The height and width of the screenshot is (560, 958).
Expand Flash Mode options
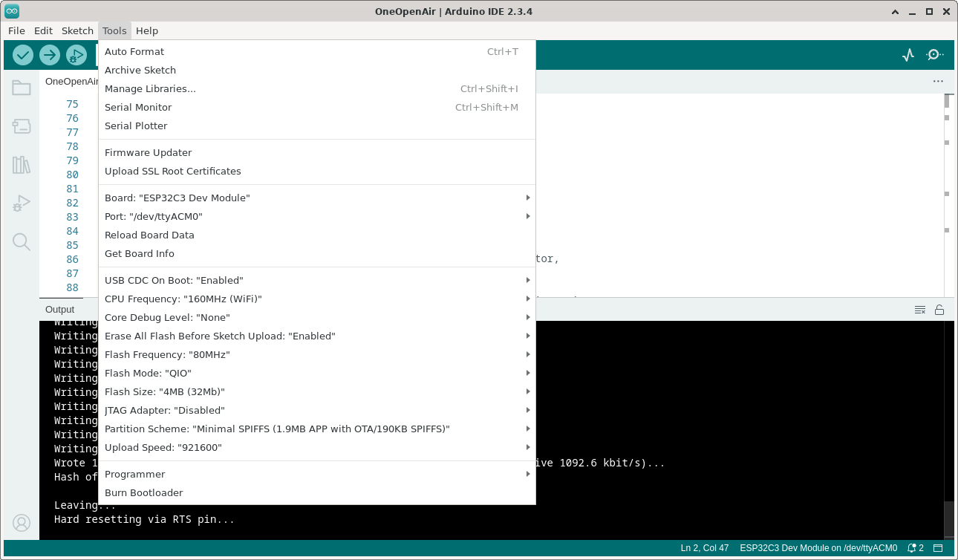(x=317, y=373)
